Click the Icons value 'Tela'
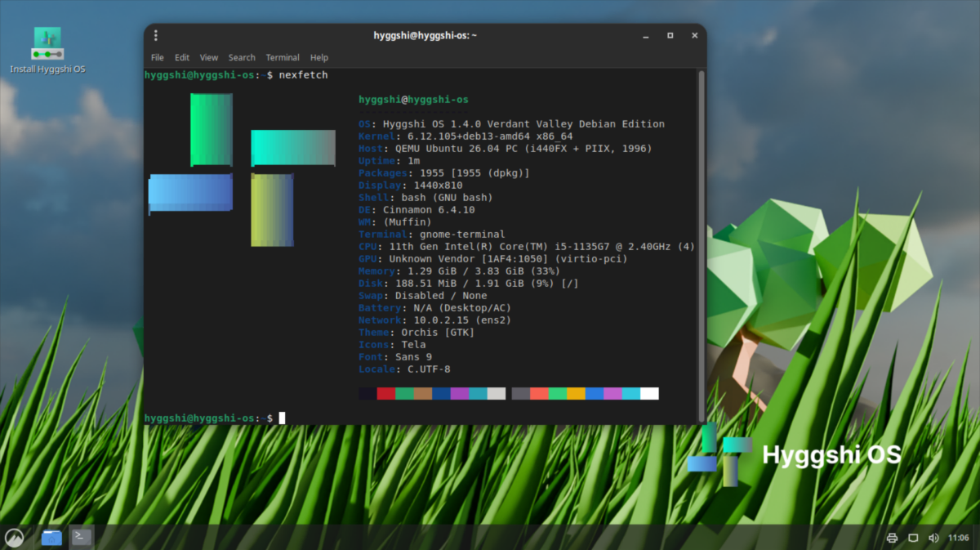This screenshot has width=980, height=550. tap(413, 345)
